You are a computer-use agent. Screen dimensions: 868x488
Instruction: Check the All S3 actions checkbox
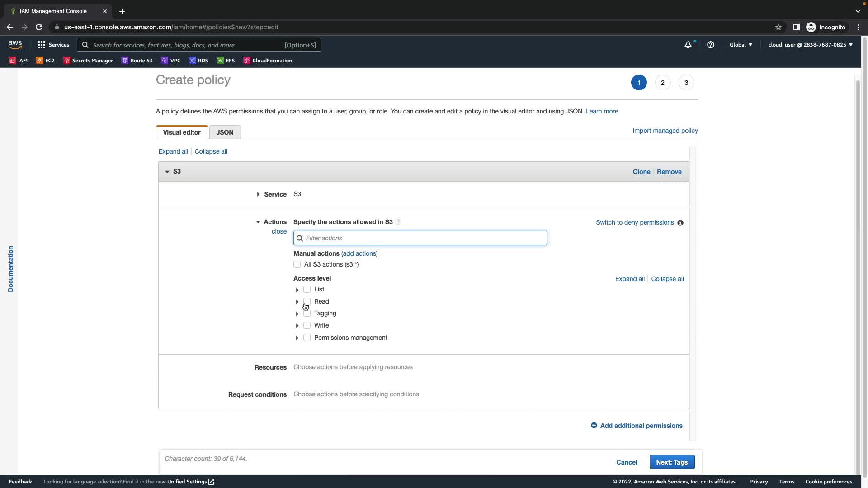pos(297,264)
